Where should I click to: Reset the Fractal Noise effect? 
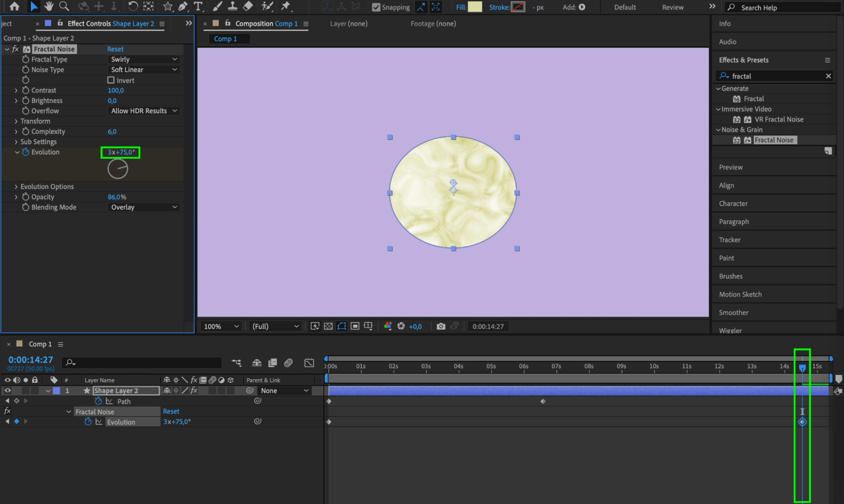click(115, 49)
